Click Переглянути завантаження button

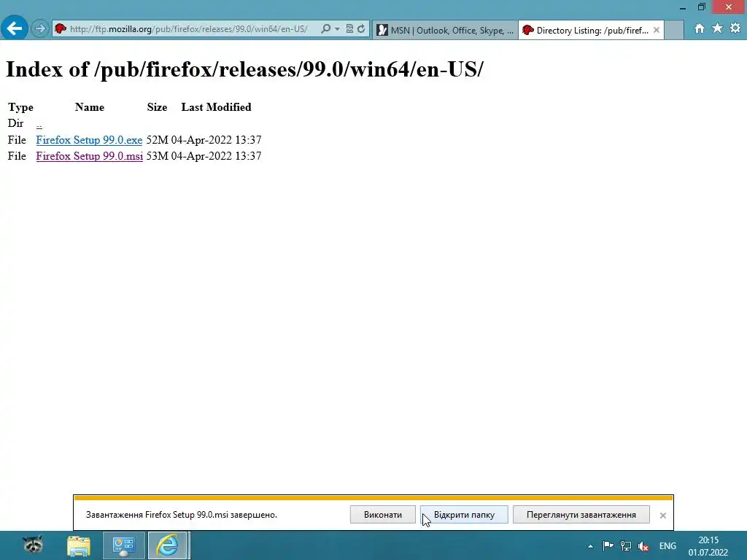pos(581,515)
